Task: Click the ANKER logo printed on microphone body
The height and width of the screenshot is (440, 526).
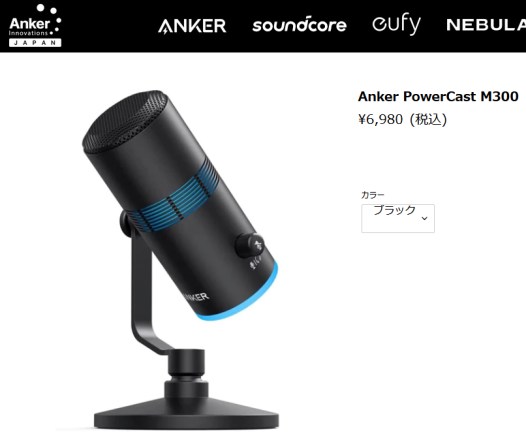Action: (197, 296)
